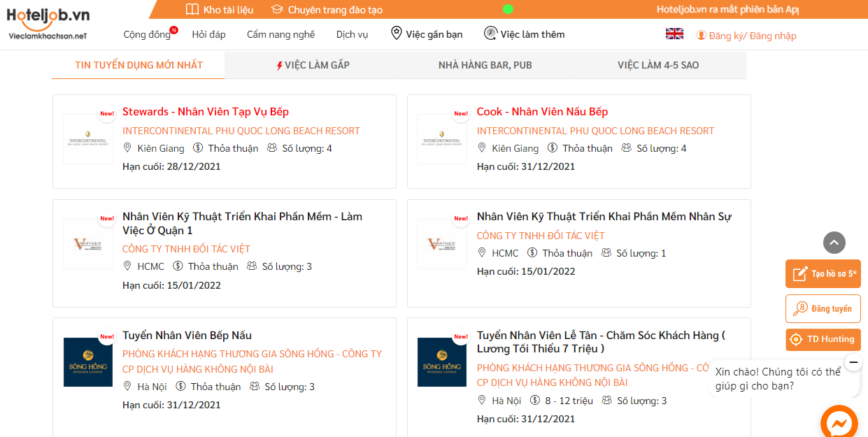Image resolution: width=868 pixels, height=437 pixels.
Task: Switch language using the UK flag
Action: click(674, 34)
